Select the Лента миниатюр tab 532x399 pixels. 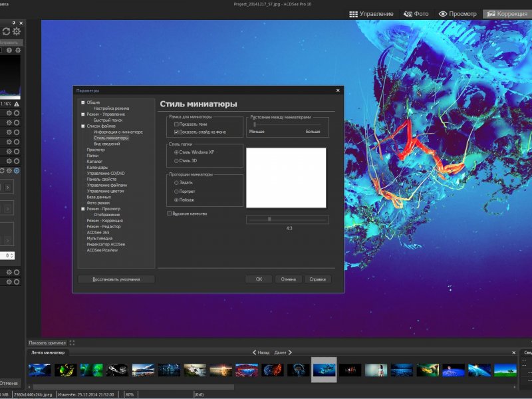point(48,352)
